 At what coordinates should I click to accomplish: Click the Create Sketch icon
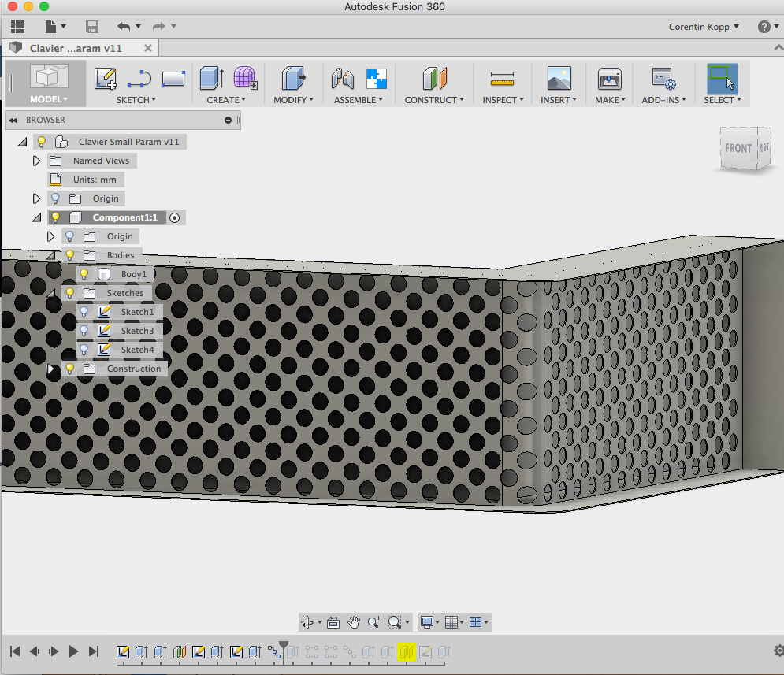pyautogui.click(x=106, y=78)
